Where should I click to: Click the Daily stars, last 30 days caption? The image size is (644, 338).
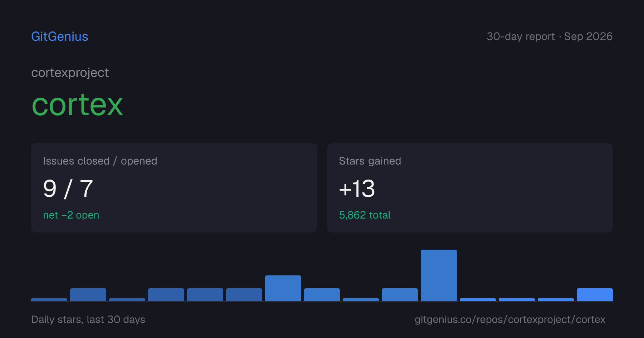coord(88,319)
